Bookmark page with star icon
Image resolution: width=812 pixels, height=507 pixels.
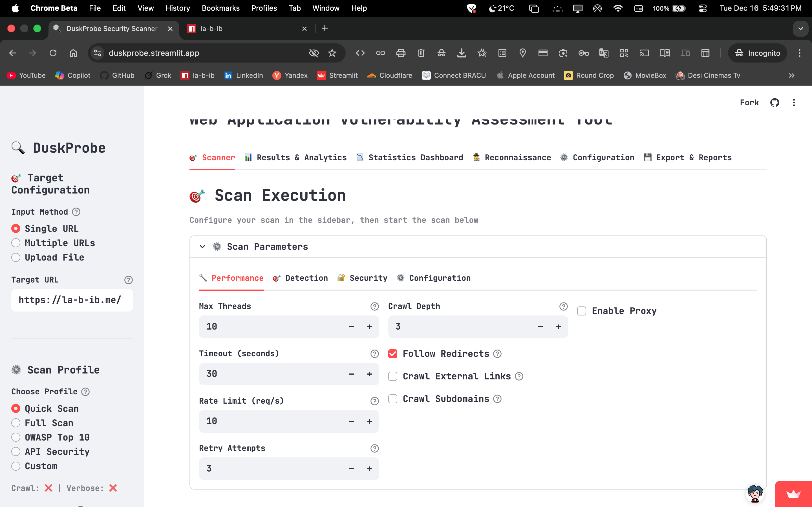[x=332, y=53]
